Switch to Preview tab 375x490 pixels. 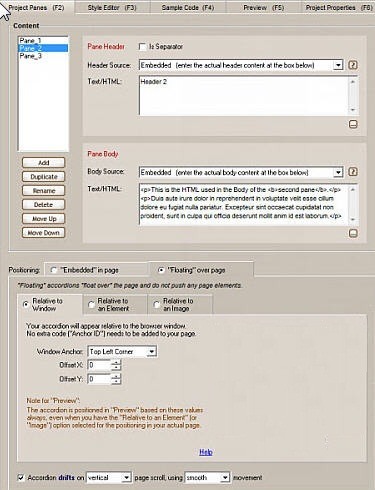tap(263, 7)
